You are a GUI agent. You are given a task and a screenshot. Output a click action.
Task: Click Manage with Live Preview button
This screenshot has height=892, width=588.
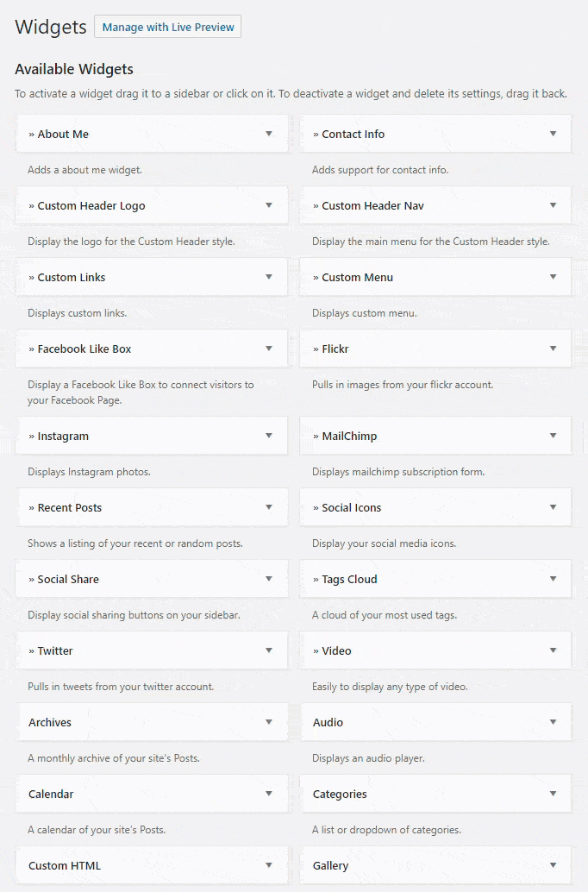pos(167,27)
